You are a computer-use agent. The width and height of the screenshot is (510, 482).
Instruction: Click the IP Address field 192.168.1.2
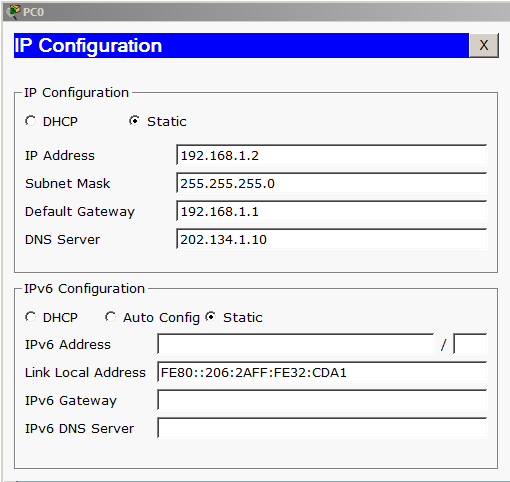click(331, 155)
